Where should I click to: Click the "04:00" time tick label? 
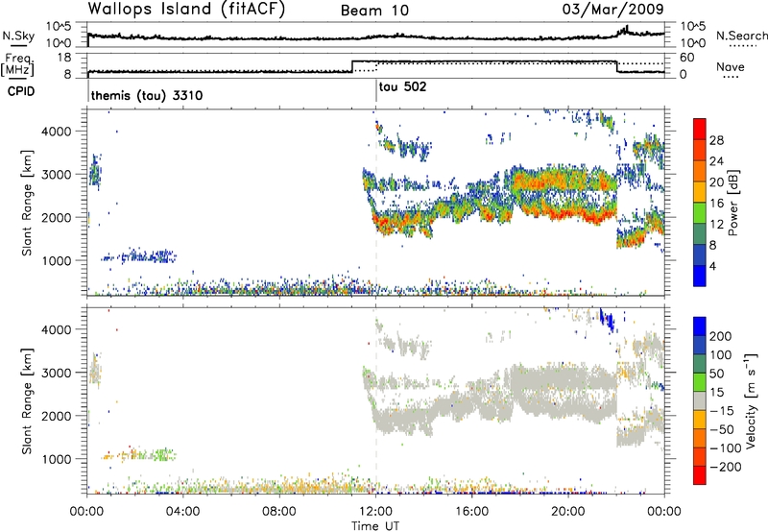point(182,512)
